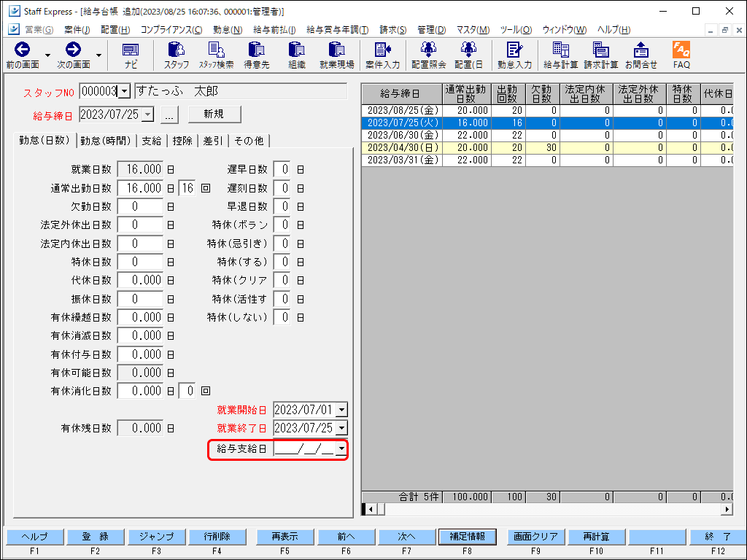
Task: Open the スタッフ toolbar icon
Action: [177, 55]
